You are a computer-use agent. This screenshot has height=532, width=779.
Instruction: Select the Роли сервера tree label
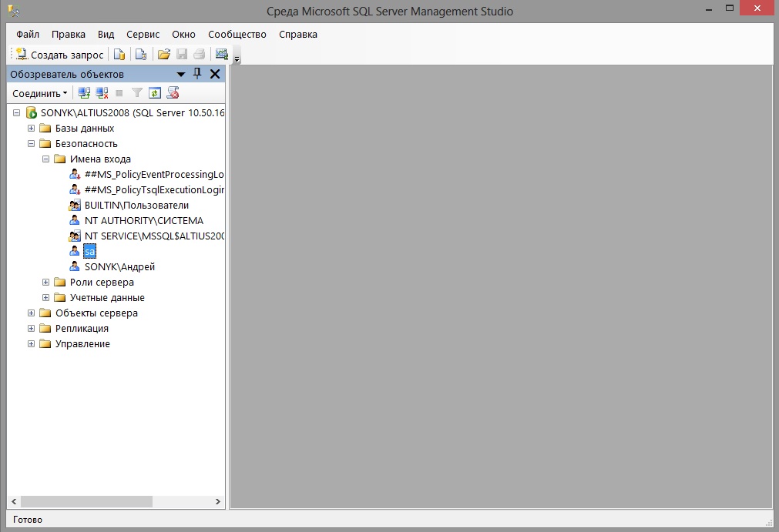pos(102,282)
